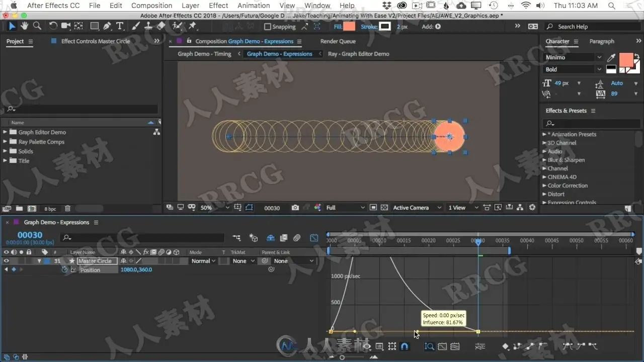Toggle Frame Blending switch in timeline
The height and width of the screenshot is (362, 644).
pyautogui.click(x=284, y=238)
